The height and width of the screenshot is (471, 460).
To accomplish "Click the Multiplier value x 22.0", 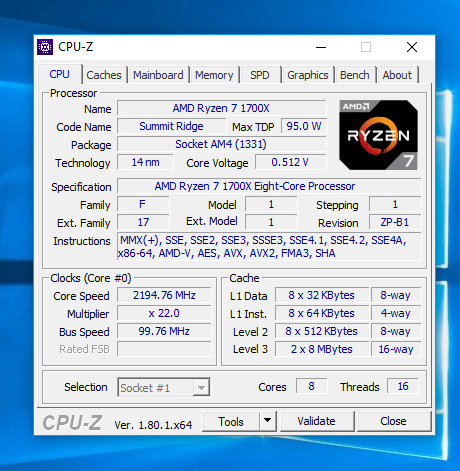I will [164, 313].
